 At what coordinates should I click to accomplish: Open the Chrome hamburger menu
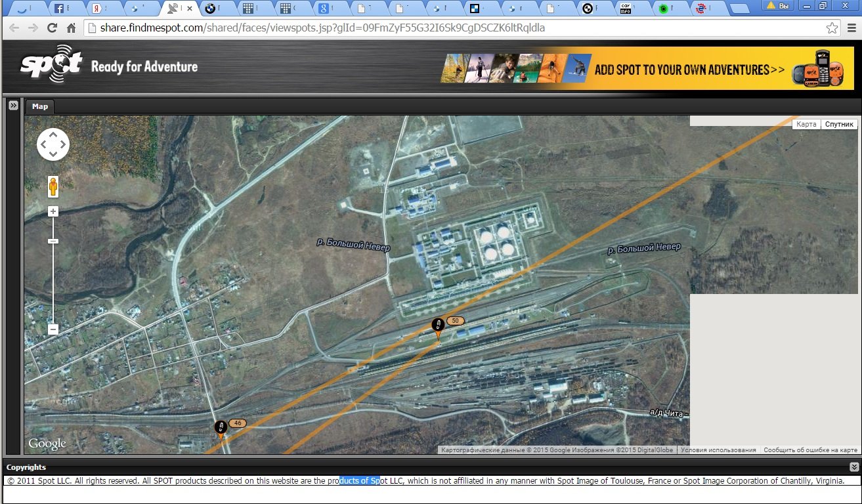pyautogui.click(x=851, y=28)
